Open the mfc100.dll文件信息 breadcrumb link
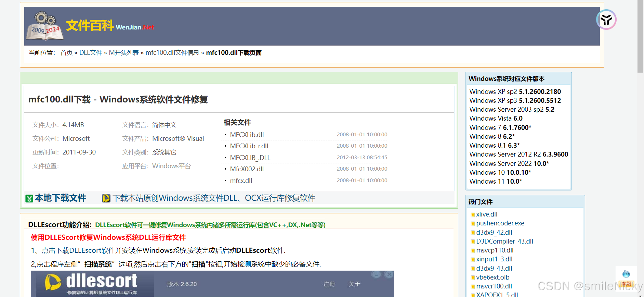The height and width of the screenshot is (297, 644). coord(172,53)
